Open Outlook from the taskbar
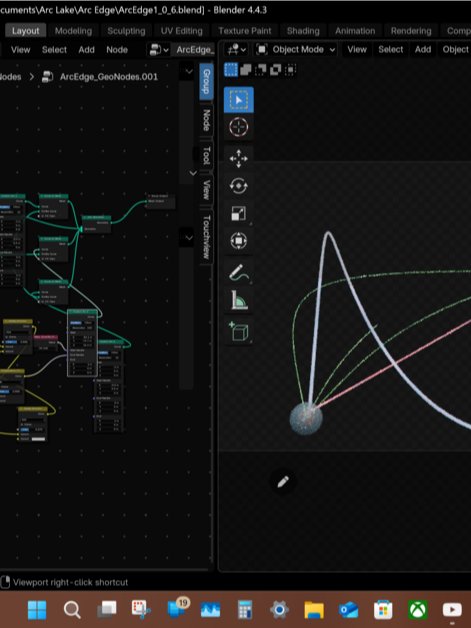This screenshot has height=628, width=471. (x=348, y=610)
